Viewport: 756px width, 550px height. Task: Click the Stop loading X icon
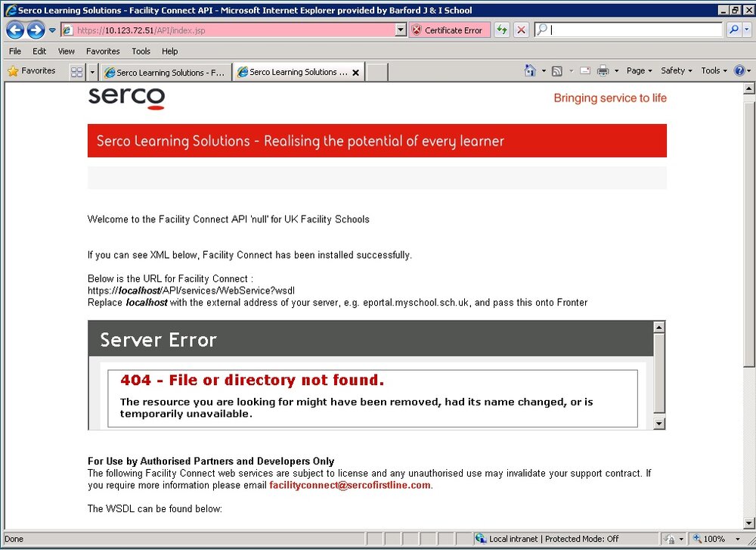coord(521,30)
